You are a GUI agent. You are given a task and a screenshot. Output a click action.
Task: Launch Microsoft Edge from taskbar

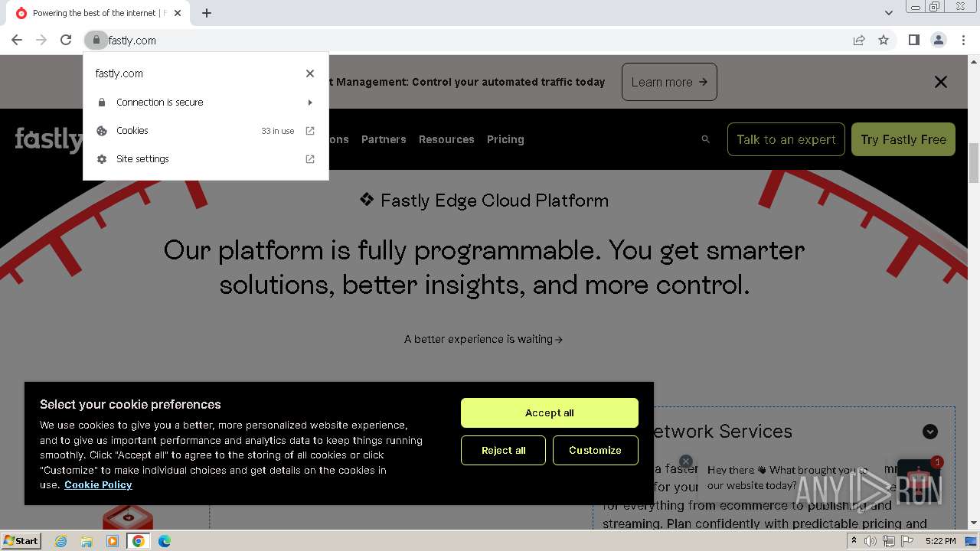pos(165,541)
